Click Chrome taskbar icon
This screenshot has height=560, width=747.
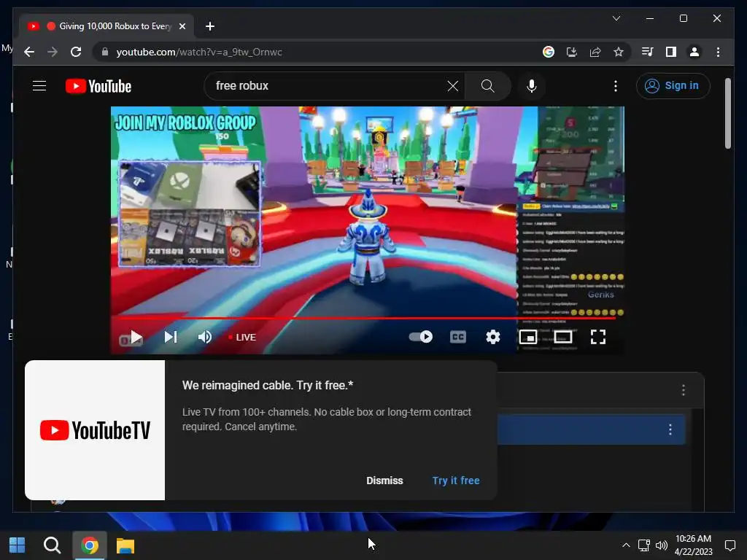point(90,545)
